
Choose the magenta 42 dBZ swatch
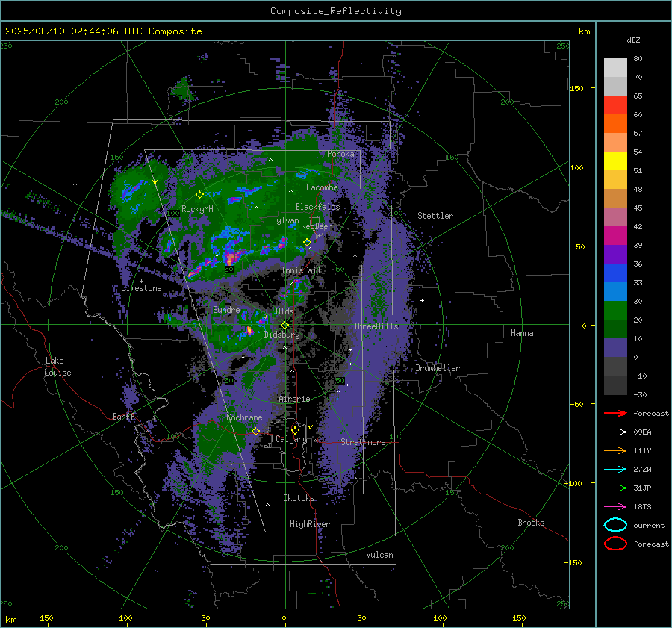[x=615, y=236]
